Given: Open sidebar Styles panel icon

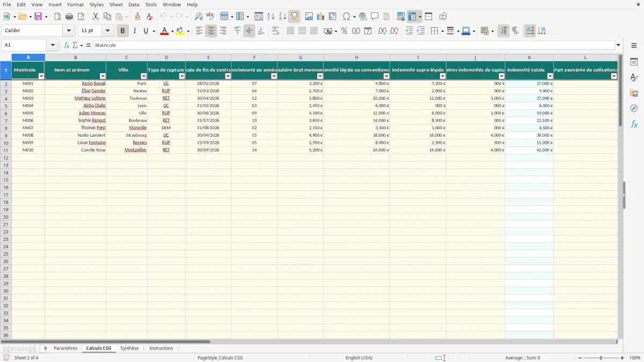Looking at the screenshot, I should [634, 78].
